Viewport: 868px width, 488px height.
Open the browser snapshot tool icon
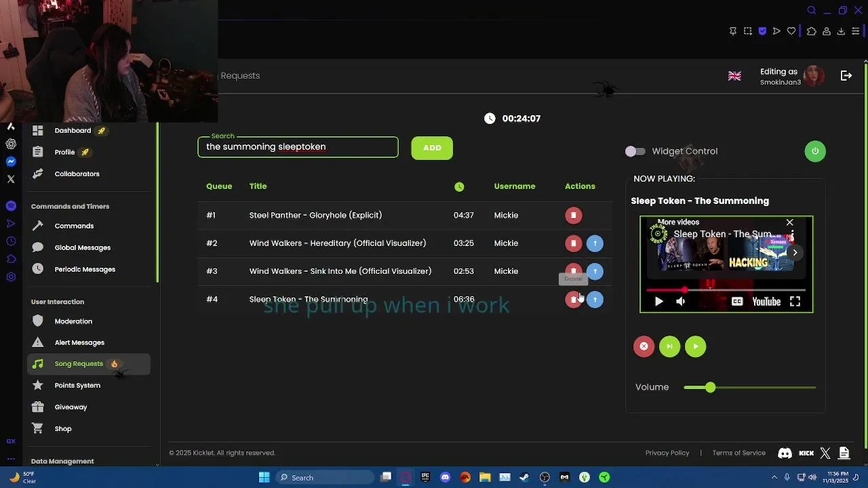click(747, 31)
